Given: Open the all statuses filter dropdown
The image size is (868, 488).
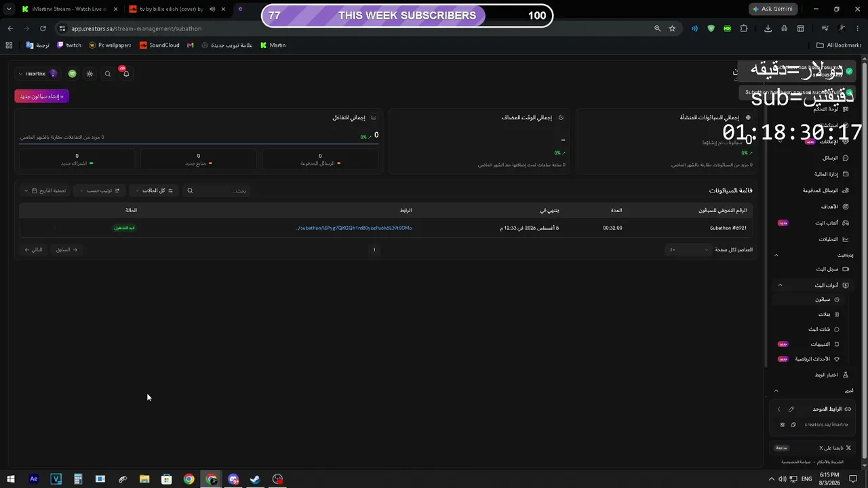Looking at the screenshot, I should coord(154,190).
